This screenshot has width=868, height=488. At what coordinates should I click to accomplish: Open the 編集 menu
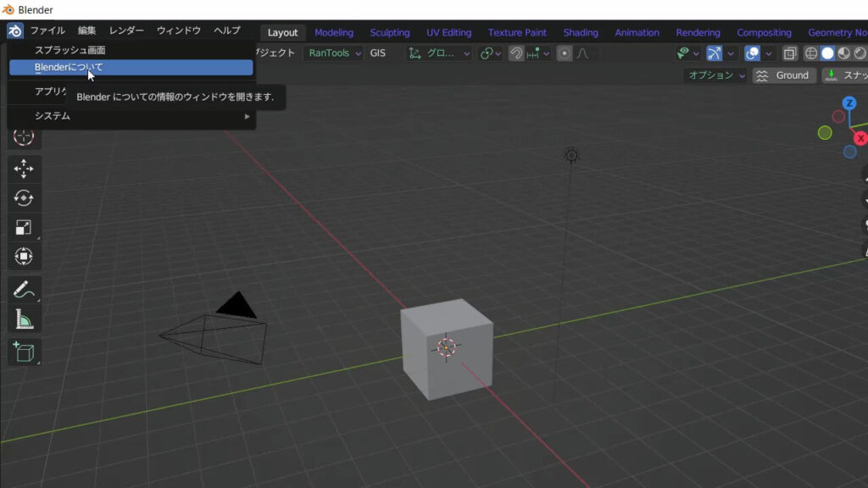[87, 30]
